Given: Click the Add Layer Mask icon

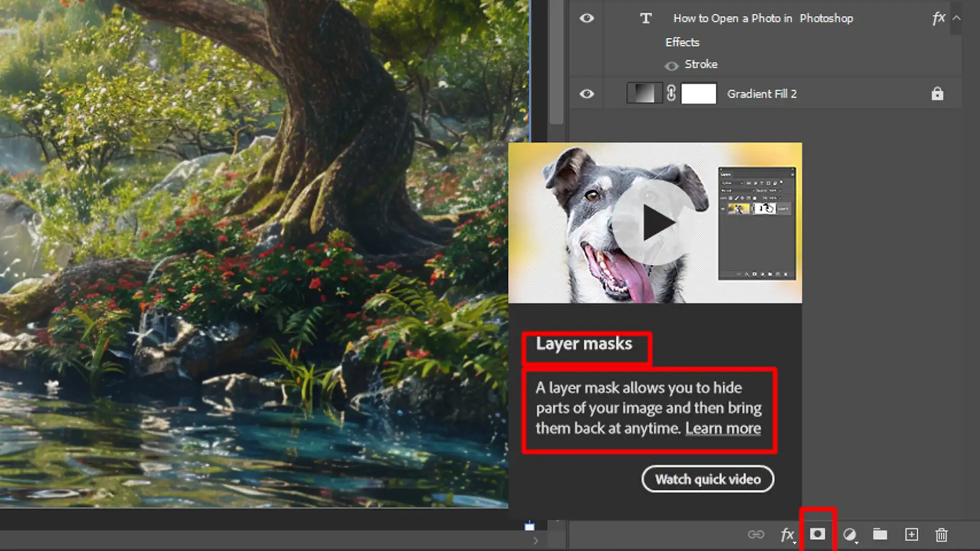Looking at the screenshot, I should click(818, 534).
